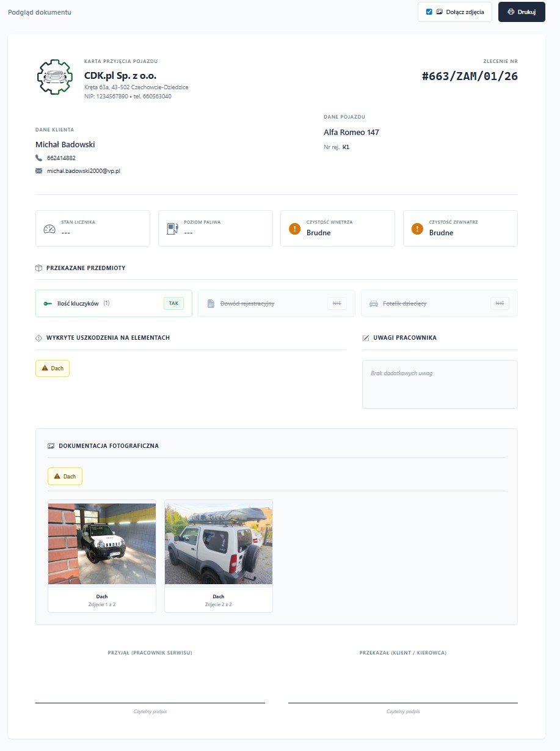Click the CDK.pl gear car logo
This screenshot has width=560, height=751.
point(54,77)
